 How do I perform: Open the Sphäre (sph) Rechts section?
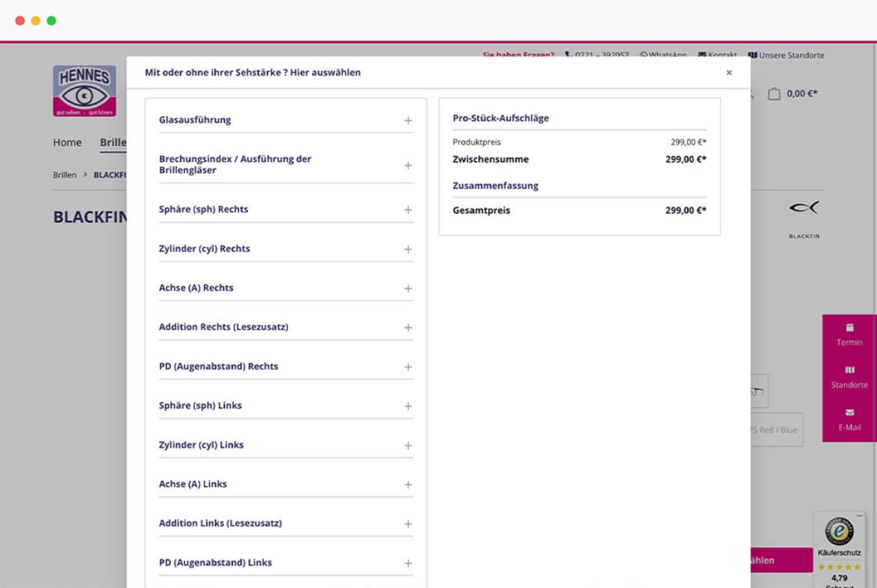pos(408,210)
